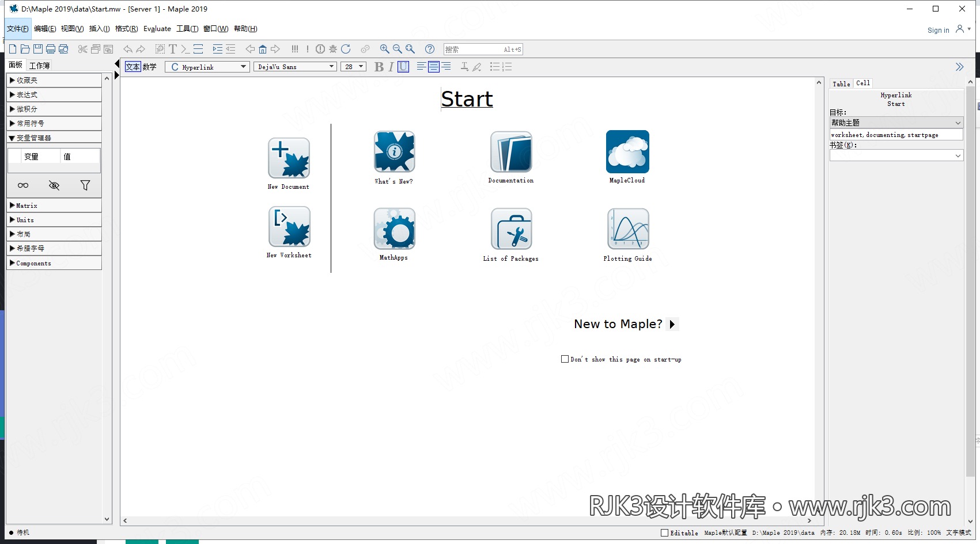980x544 pixels.
Task: Go back with the left arrow icon
Action: click(250, 49)
